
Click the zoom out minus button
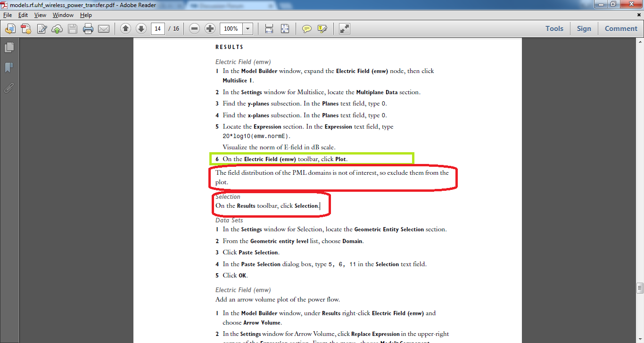click(194, 29)
